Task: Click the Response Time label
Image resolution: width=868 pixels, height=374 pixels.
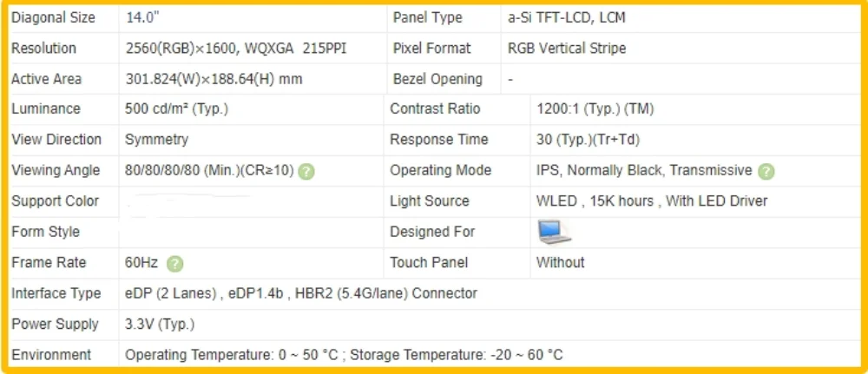Action: pos(438,140)
